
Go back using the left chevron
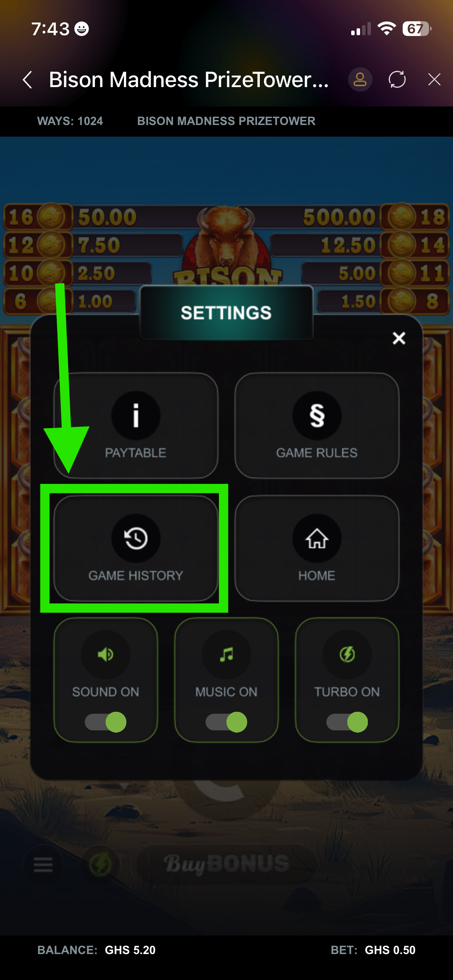click(27, 80)
